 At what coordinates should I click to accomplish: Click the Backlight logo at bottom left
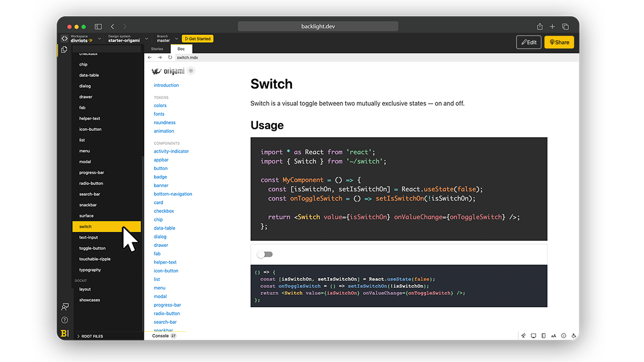64,334
